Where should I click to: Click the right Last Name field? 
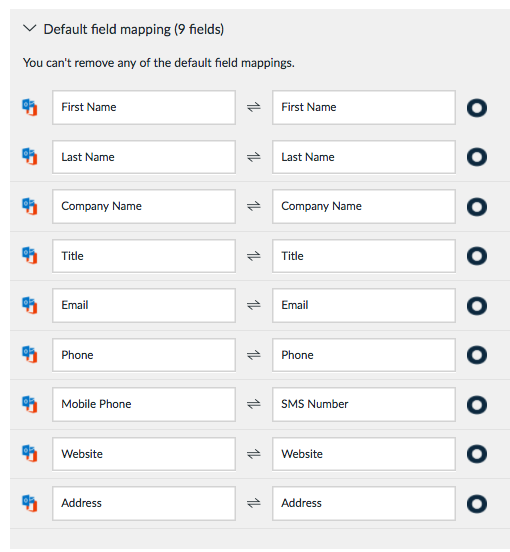tap(364, 157)
